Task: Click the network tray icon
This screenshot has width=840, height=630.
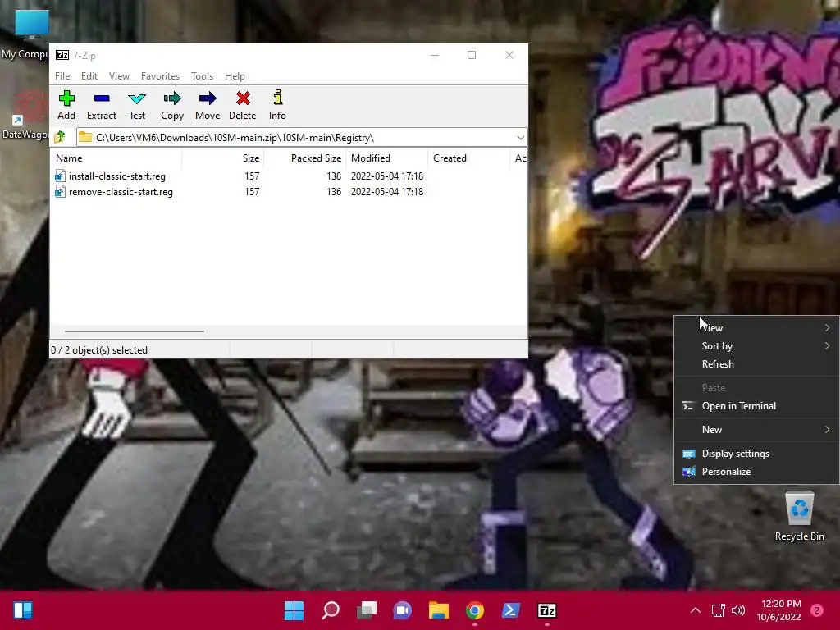Action: coord(718,610)
